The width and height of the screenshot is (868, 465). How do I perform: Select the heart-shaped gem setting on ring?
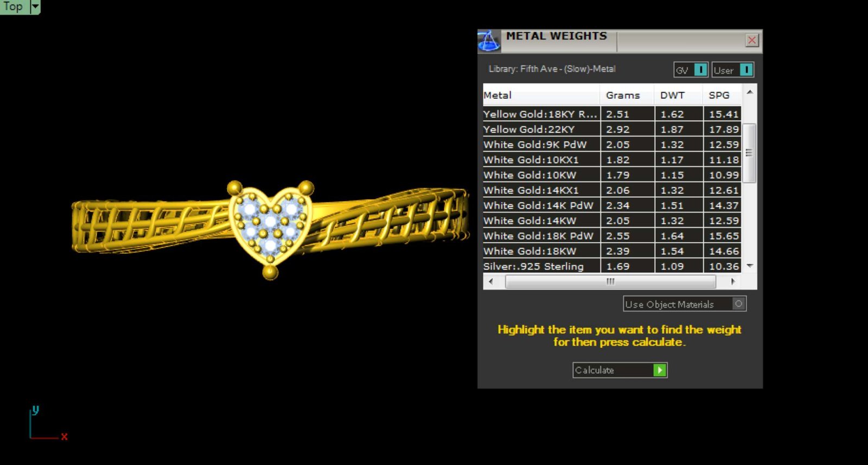point(270,222)
